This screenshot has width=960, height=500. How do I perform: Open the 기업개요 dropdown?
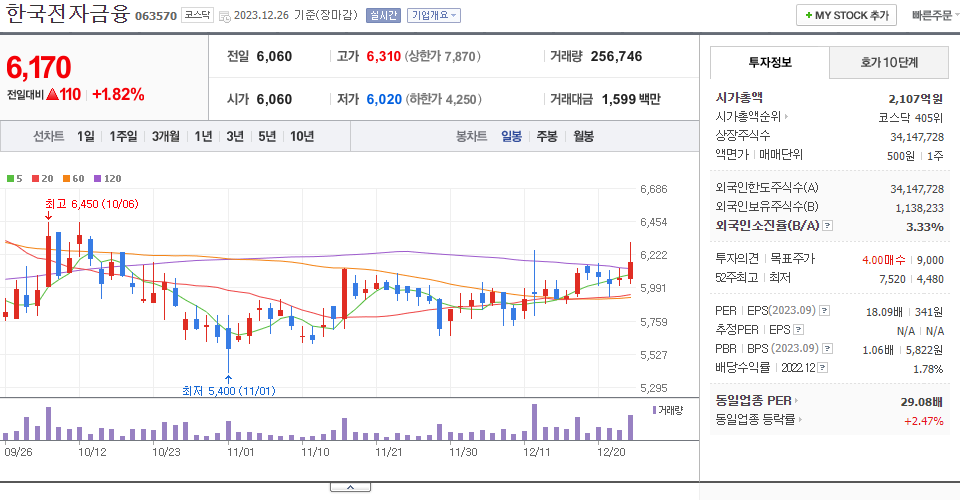click(x=433, y=15)
